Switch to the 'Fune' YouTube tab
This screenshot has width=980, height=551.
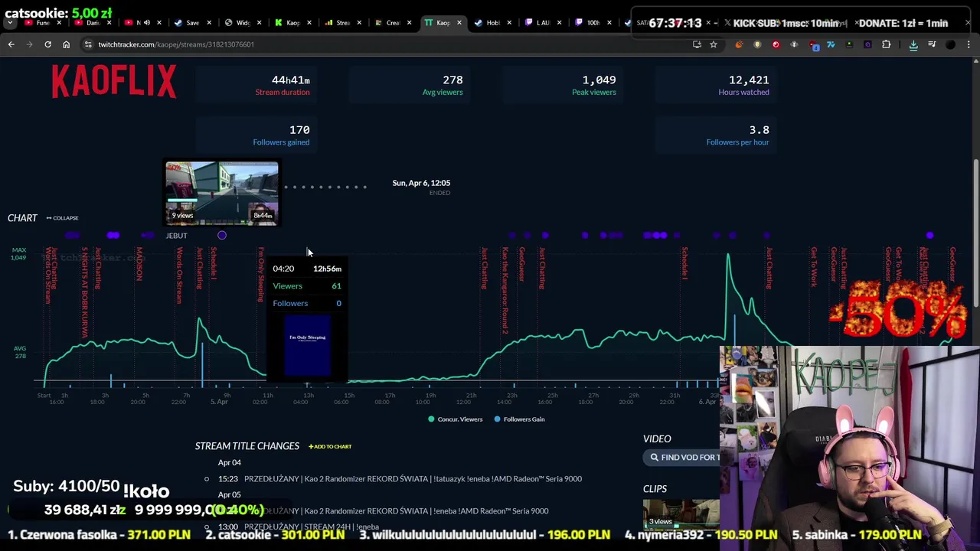(42, 23)
